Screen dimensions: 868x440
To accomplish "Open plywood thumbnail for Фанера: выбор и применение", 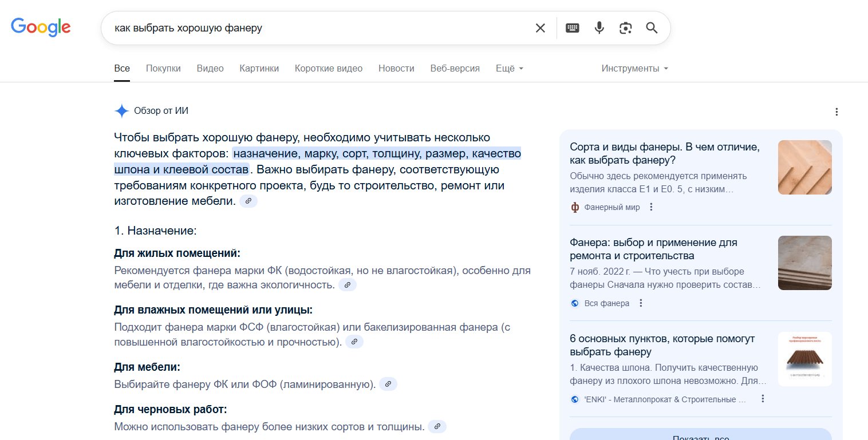I will point(804,263).
